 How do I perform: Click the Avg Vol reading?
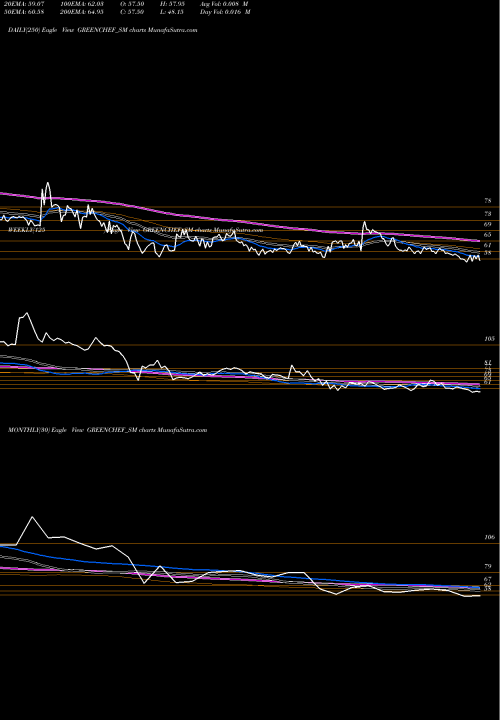225,4
